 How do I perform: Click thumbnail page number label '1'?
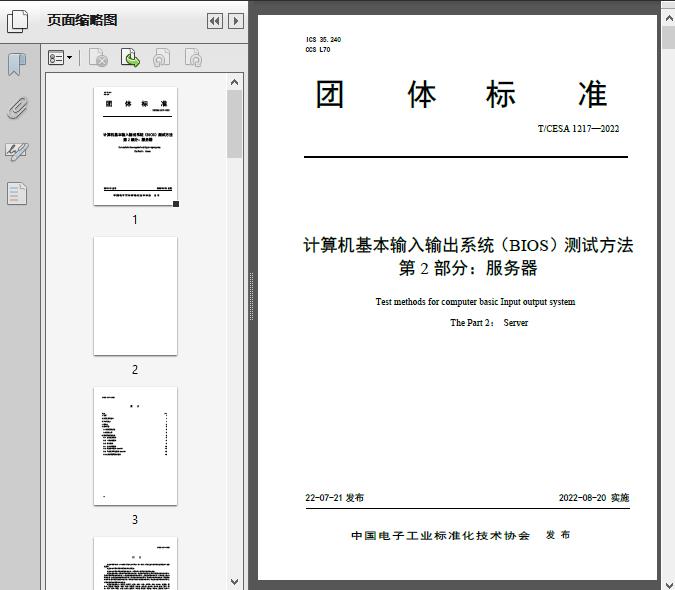[x=135, y=220]
